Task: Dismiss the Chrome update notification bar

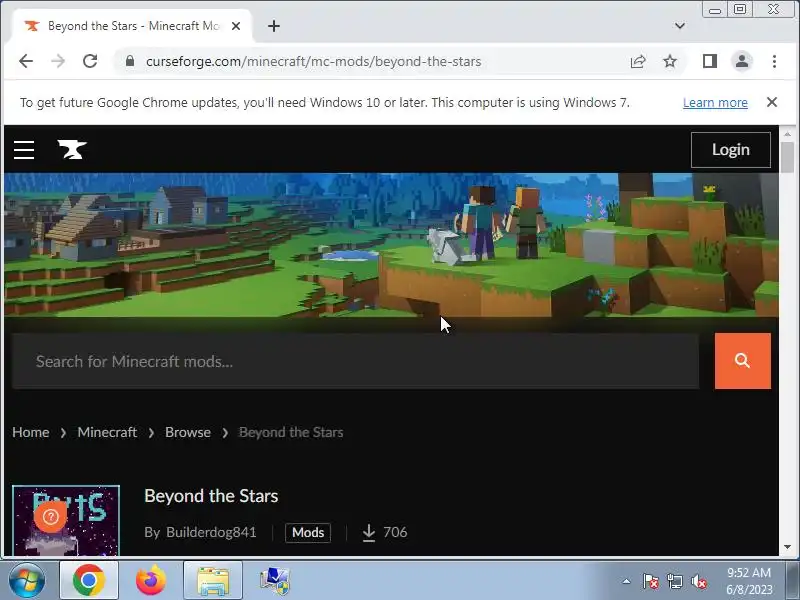Action: (772, 103)
